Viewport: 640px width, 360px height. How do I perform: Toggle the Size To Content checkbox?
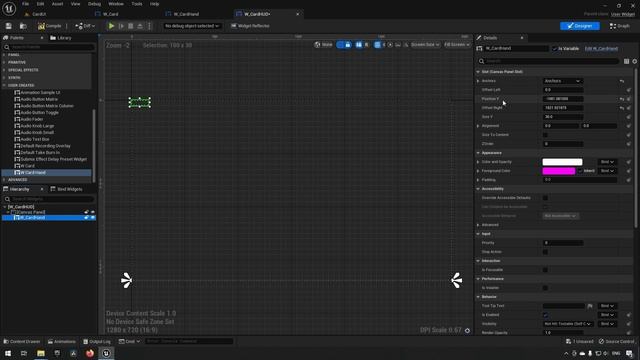tap(545, 135)
